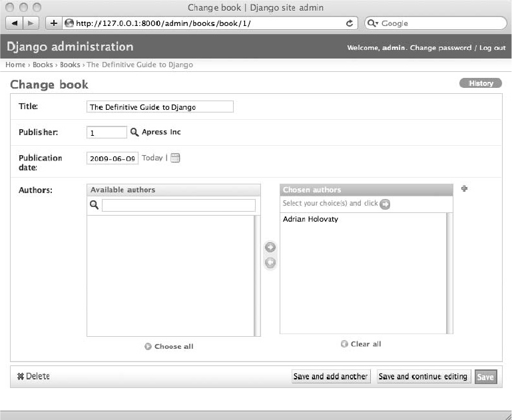Click Save and continue editing
512x420 pixels.
click(423, 376)
